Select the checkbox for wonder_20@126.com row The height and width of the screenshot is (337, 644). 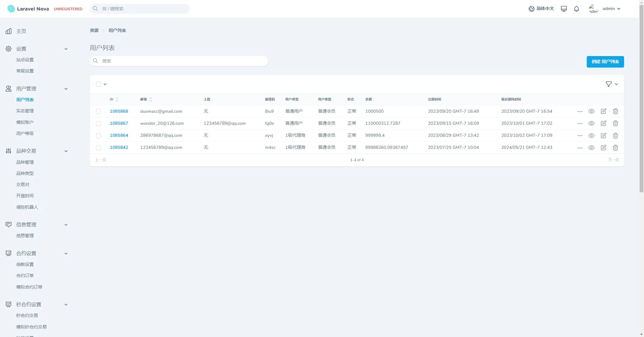click(x=98, y=124)
